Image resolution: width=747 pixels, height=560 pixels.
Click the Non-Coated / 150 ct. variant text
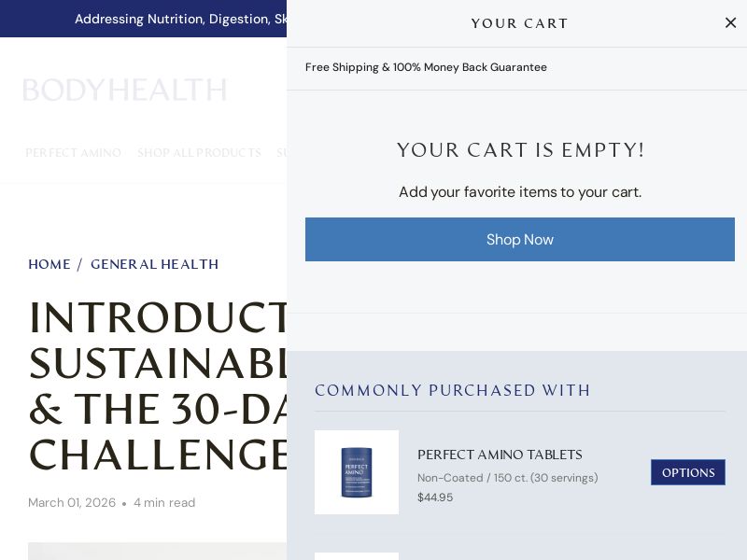tap(507, 478)
